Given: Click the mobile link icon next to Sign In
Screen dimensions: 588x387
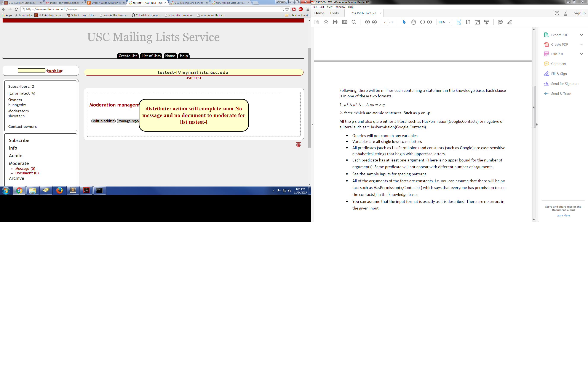Looking at the screenshot, I should coord(565,13).
